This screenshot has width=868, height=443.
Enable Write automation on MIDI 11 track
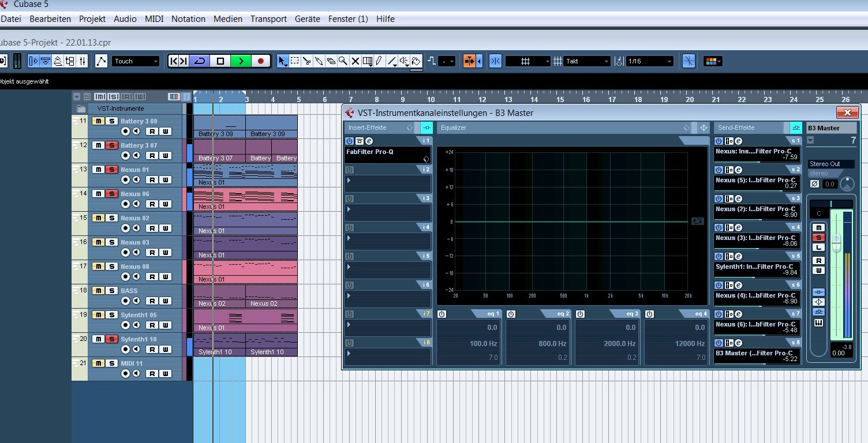[166, 374]
